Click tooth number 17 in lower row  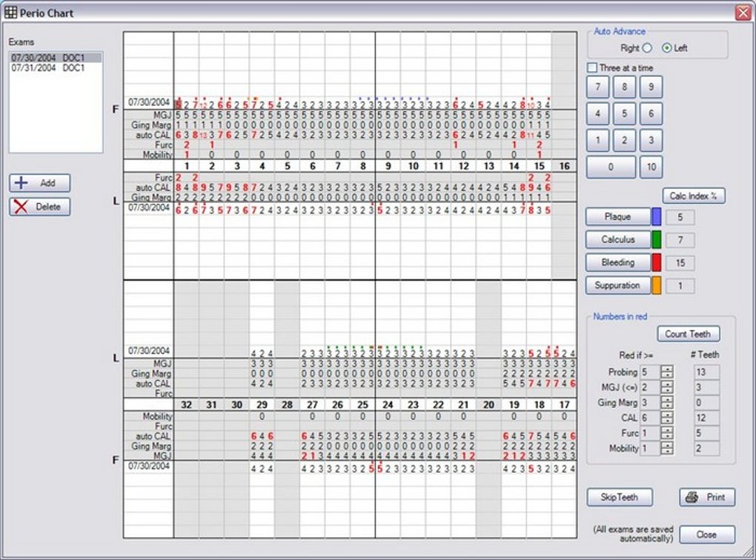click(x=564, y=405)
